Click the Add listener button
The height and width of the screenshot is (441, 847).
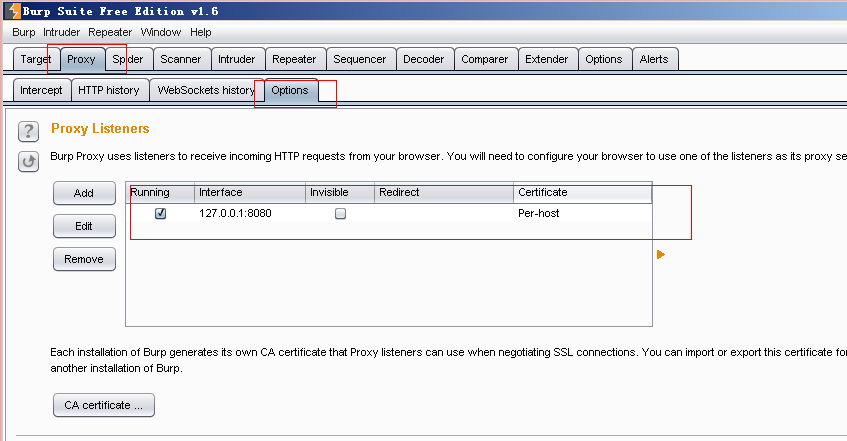click(x=84, y=193)
